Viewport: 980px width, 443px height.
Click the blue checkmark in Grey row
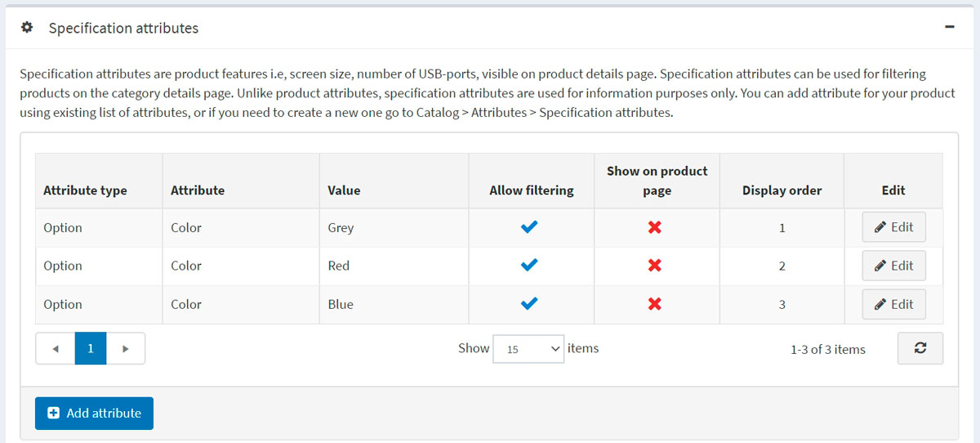[x=530, y=227]
